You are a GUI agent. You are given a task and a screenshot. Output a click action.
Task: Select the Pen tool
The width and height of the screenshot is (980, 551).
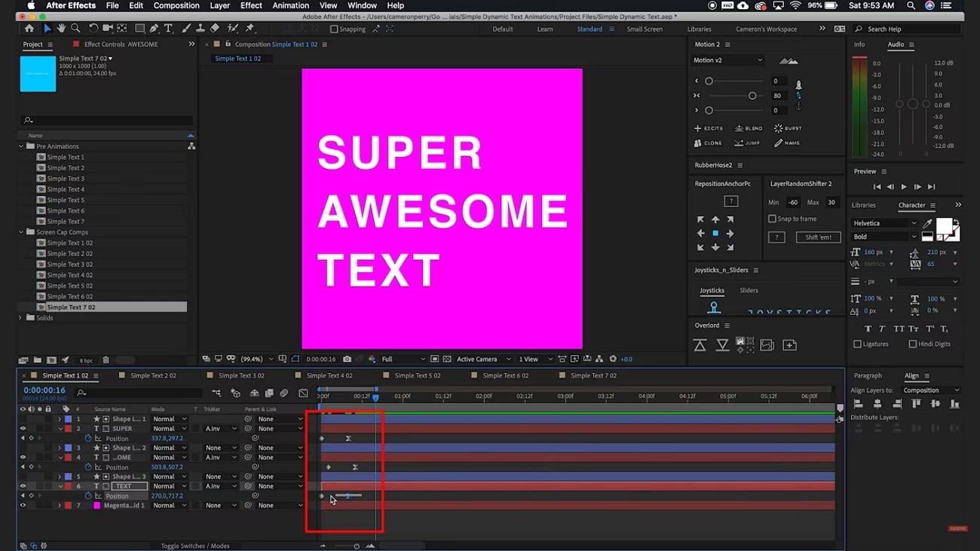(x=154, y=29)
